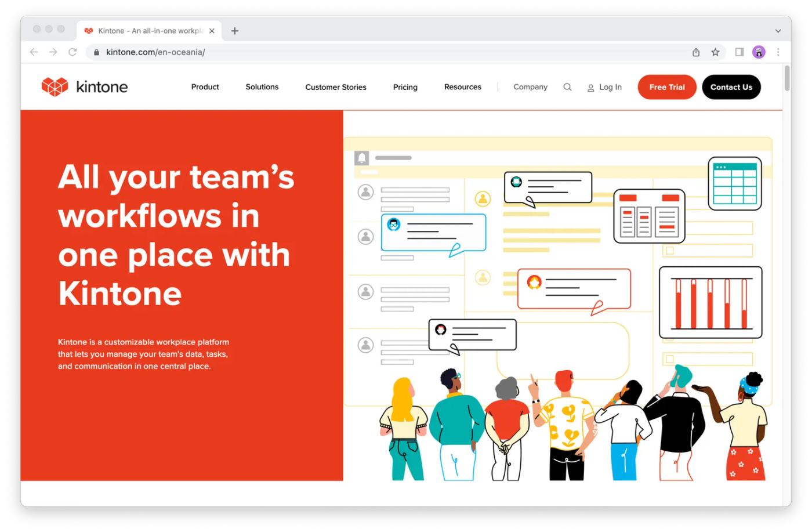Click the browser back arrow
This screenshot has height=532, width=812.
[x=34, y=52]
